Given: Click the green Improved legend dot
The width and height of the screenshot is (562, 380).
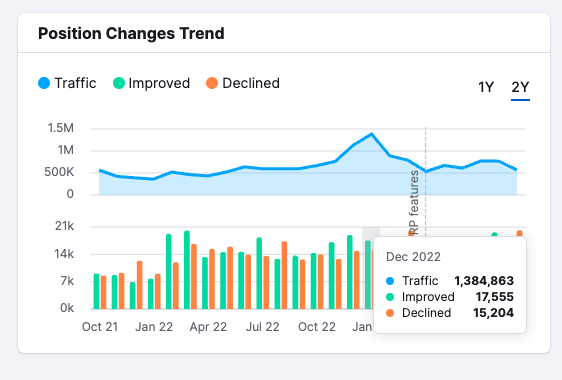Looking at the screenshot, I should [119, 83].
